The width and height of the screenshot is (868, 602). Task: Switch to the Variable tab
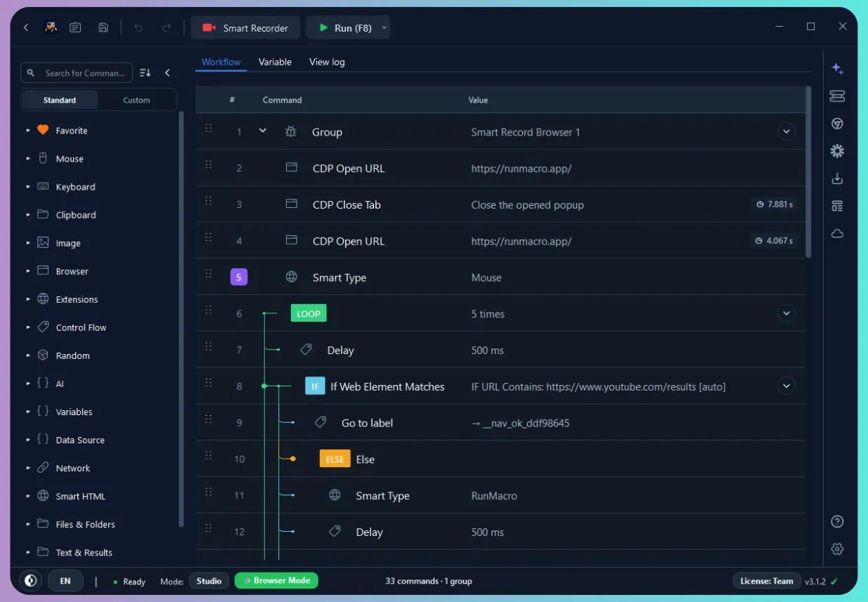(275, 62)
